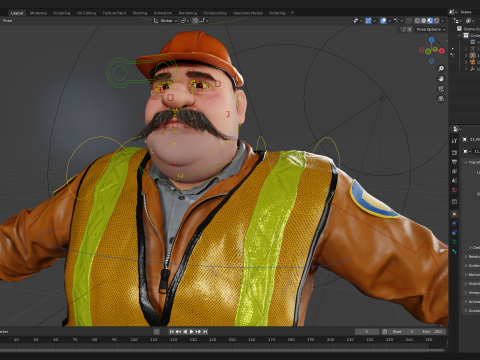
Task: Toggle the camera view icon
Action: 441,89
